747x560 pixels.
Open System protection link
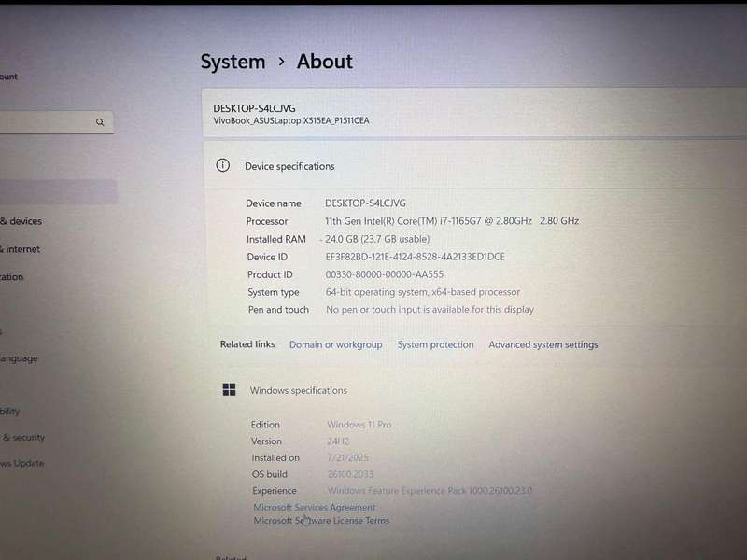click(435, 344)
